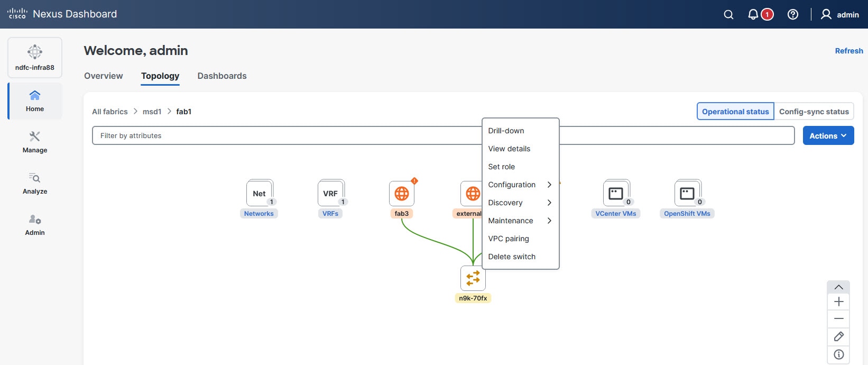Open the help question mark icon

pos(793,15)
